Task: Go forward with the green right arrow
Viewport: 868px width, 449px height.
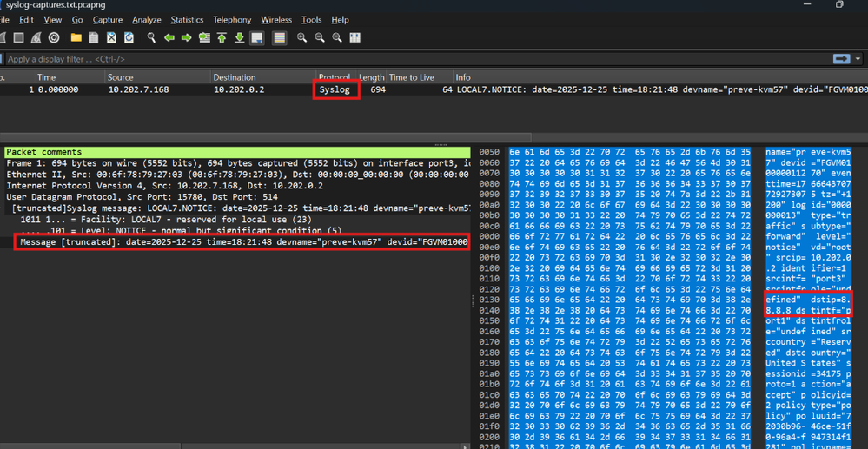Action: coord(187,37)
